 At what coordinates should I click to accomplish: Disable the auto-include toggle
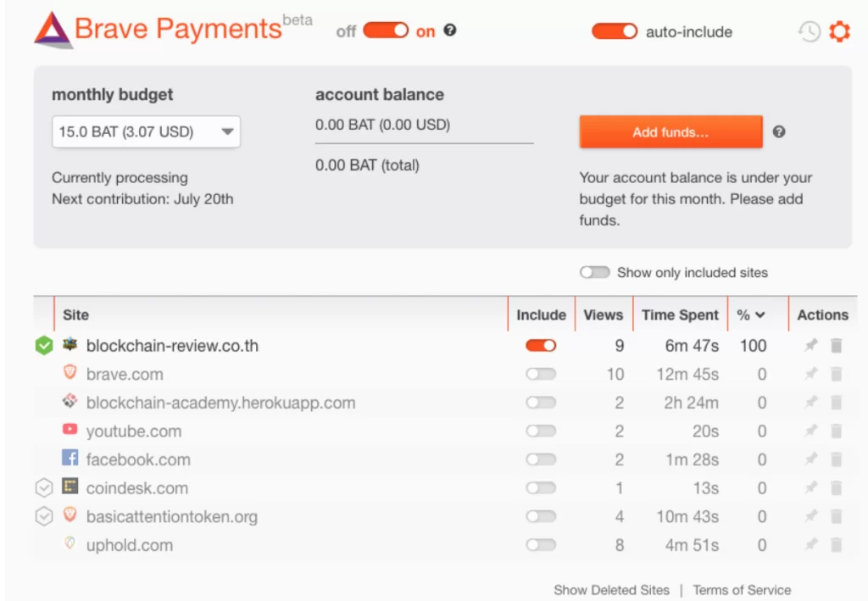(x=615, y=31)
